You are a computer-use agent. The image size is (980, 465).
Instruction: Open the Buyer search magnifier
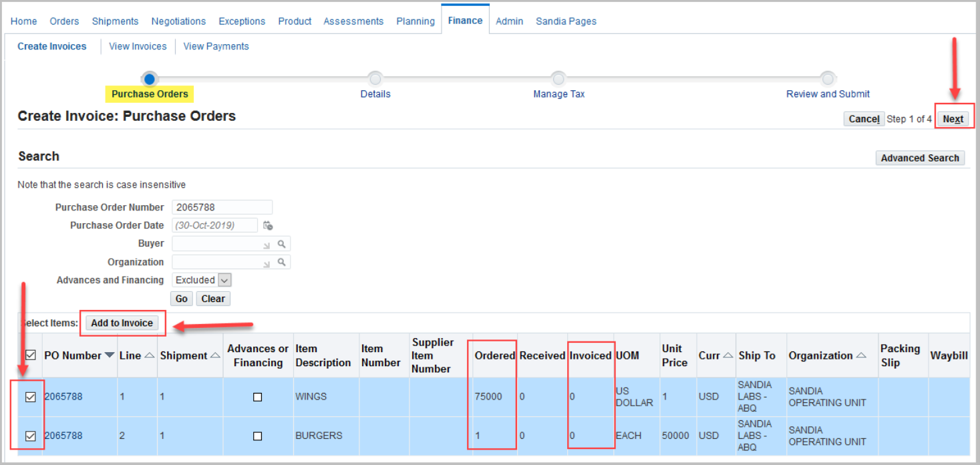[282, 243]
